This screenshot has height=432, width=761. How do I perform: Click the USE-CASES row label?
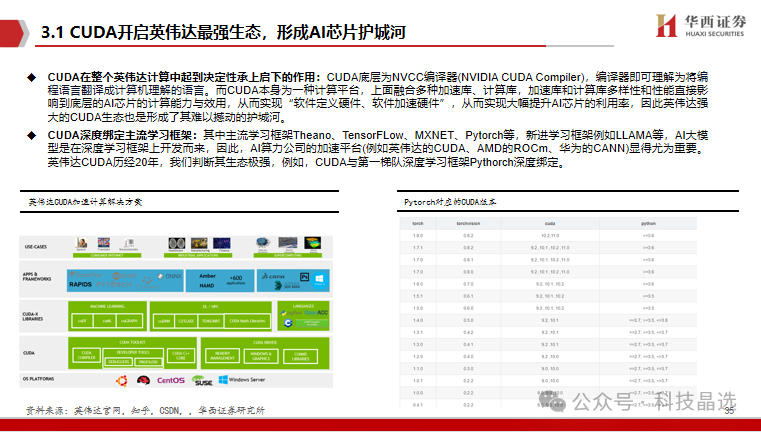[x=36, y=247]
